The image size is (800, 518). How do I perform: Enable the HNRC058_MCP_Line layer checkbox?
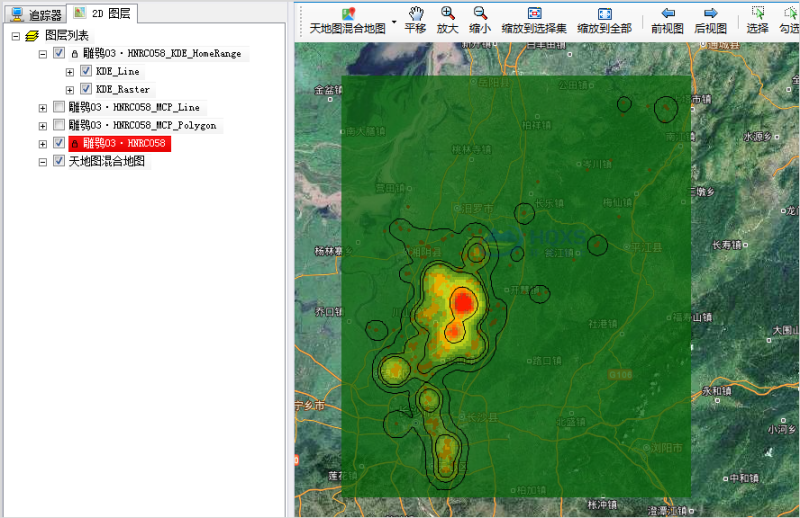pyautogui.click(x=59, y=107)
